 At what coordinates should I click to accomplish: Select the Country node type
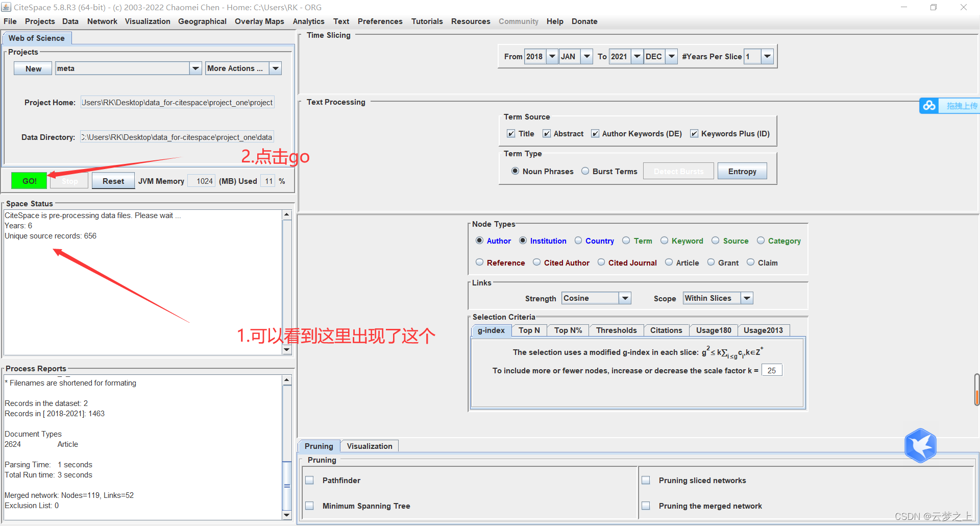click(578, 241)
